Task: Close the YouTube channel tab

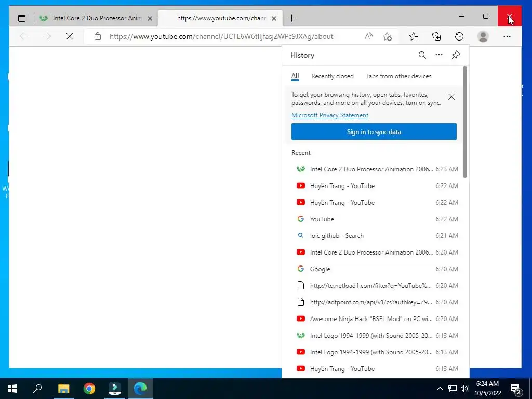Action: coord(274,18)
